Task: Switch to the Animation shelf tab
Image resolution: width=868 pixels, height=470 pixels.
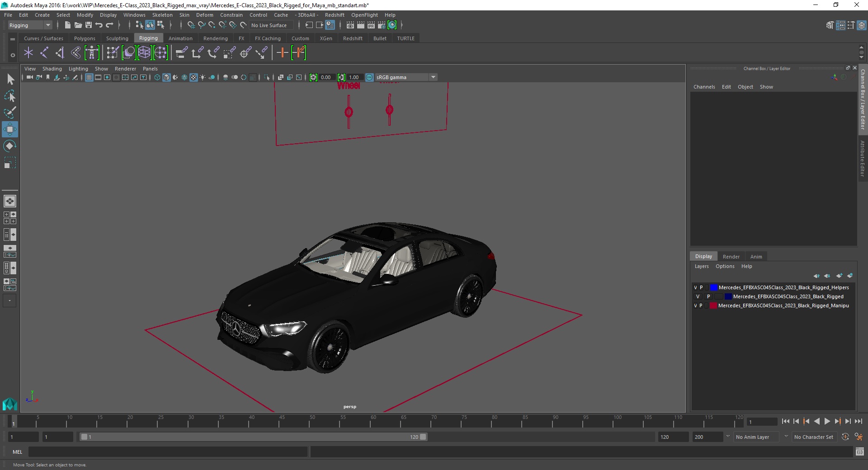Action: [180, 38]
